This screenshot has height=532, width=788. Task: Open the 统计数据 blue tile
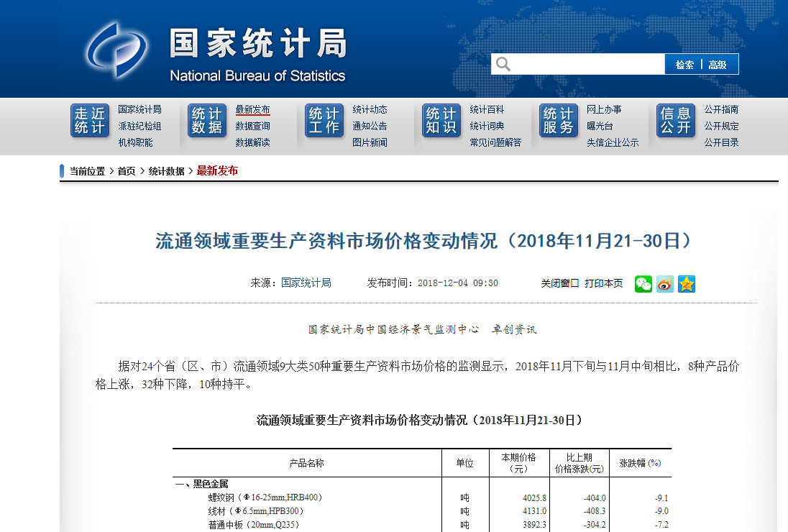(207, 121)
